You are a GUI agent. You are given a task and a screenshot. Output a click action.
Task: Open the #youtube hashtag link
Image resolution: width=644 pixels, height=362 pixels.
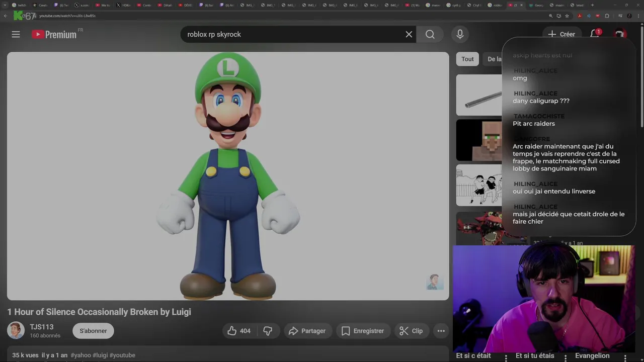tap(122, 355)
